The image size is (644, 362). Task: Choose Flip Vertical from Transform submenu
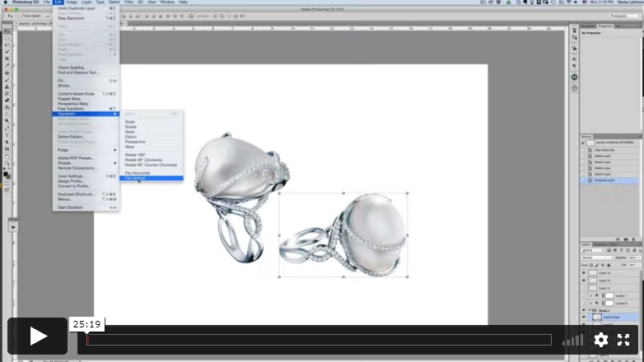pos(152,179)
